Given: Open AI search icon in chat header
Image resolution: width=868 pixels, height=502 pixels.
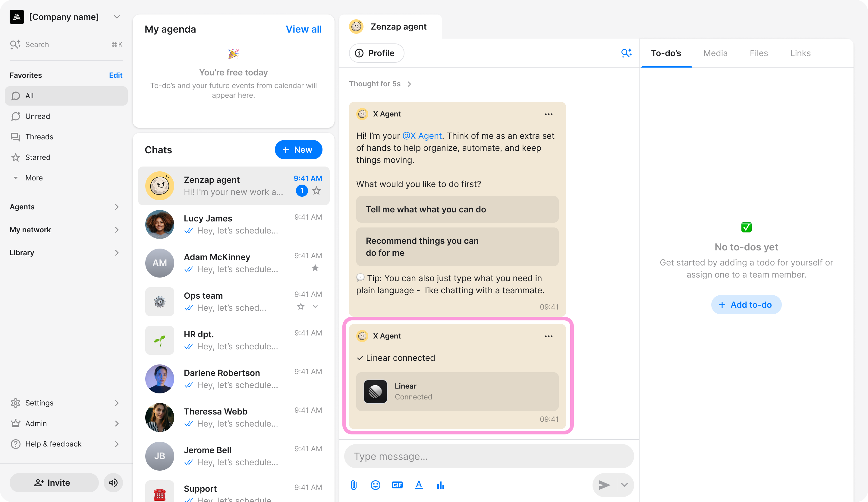Looking at the screenshot, I should 626,53.
